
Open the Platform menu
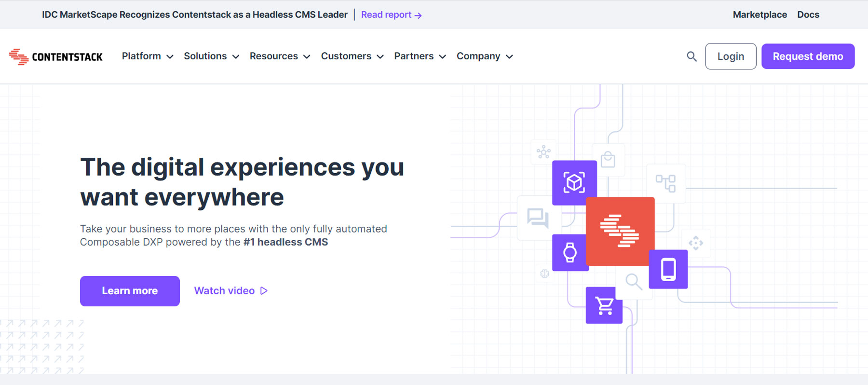coord(148,56)
